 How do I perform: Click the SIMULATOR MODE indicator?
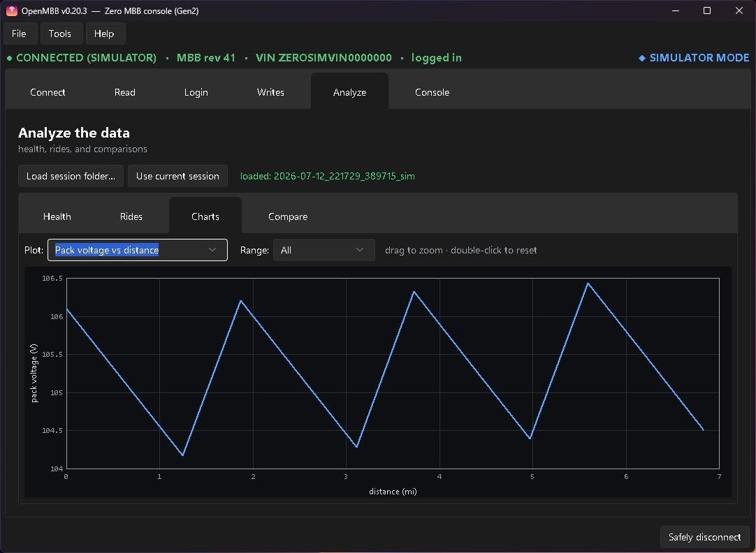coord(694,58)
